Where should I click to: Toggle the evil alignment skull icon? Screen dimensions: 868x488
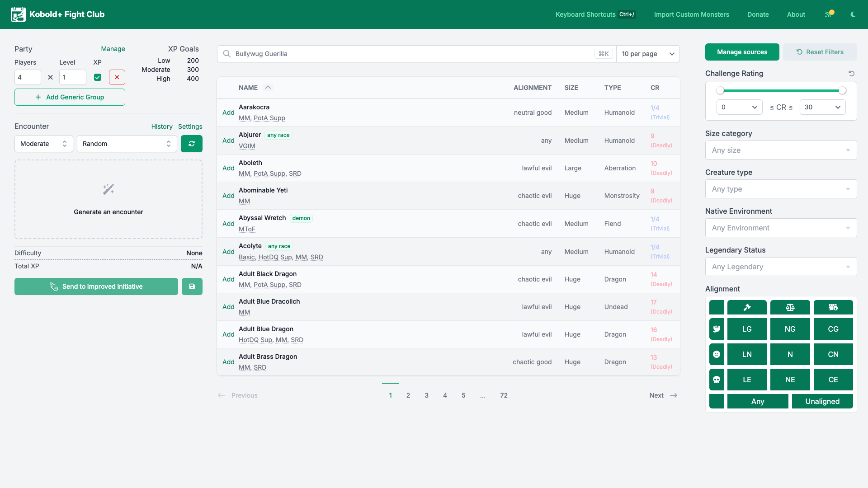[x=717, y=380]
